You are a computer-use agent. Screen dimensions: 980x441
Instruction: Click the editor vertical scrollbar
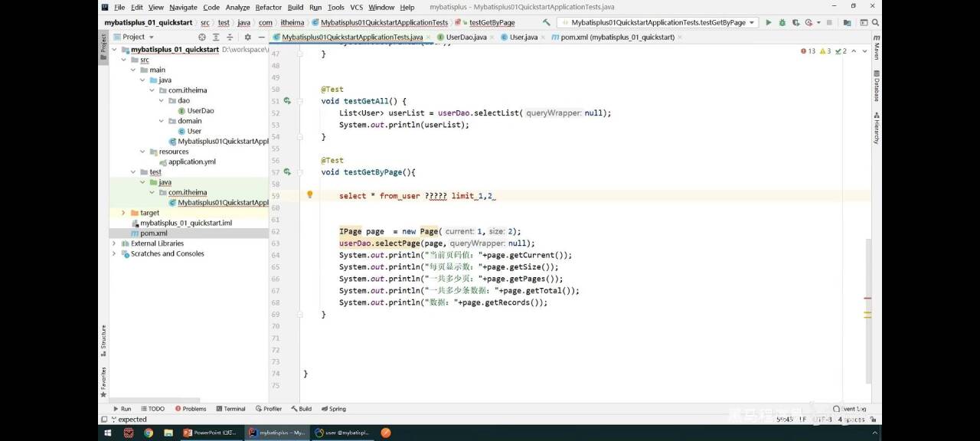(x=868, y=310)
